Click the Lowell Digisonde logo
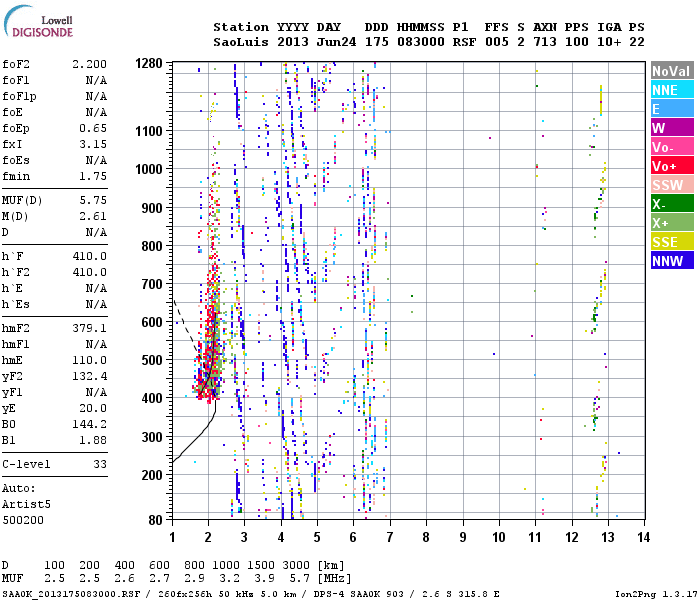Viewport: 700px width, 600px height. pyautogui.click(x=38, y=21)
